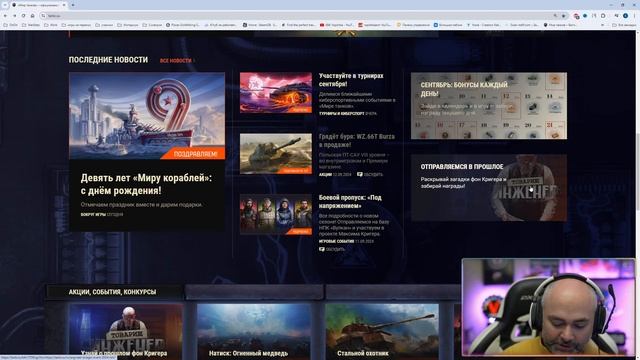Image resolution: width=640 pixels, height=360 pixels.
Task: Open the YouTube bookmark with red icon
Action: click(337, 25)
